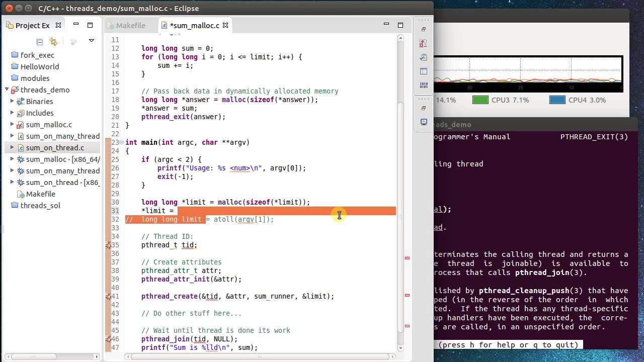The height and width of the screenshot is (362, 644).
Task: Click the terminal man page help prompt
Action: tap(508, 344)
